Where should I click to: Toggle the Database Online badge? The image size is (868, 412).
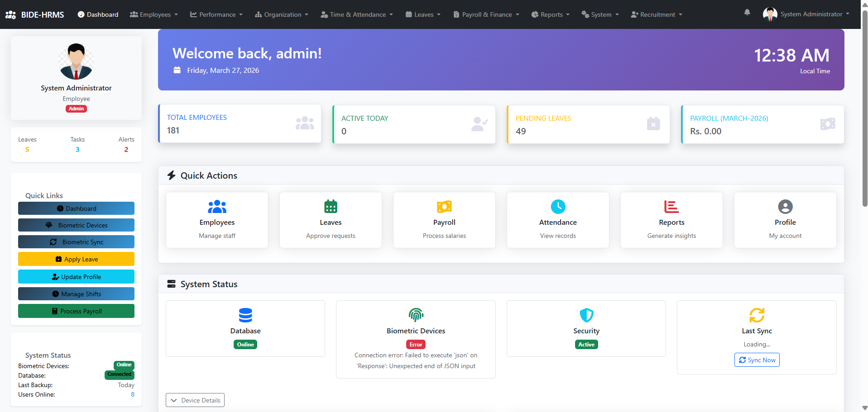[245, 344]
